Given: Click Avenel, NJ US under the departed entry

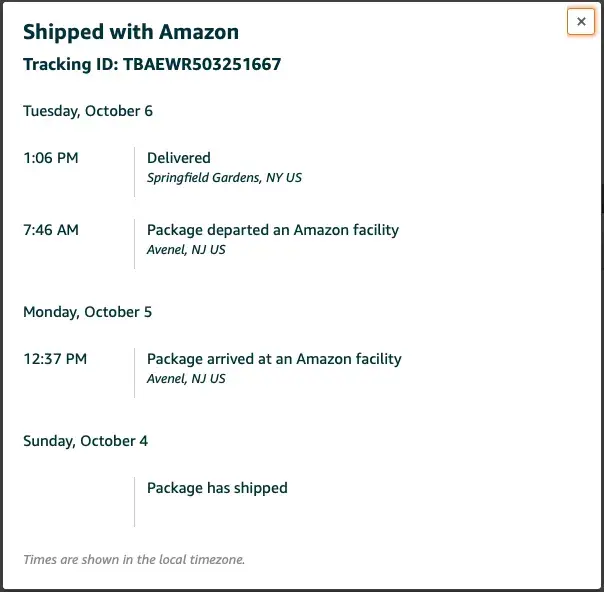Looking at the screenshot, I should [x=186, y=250].
